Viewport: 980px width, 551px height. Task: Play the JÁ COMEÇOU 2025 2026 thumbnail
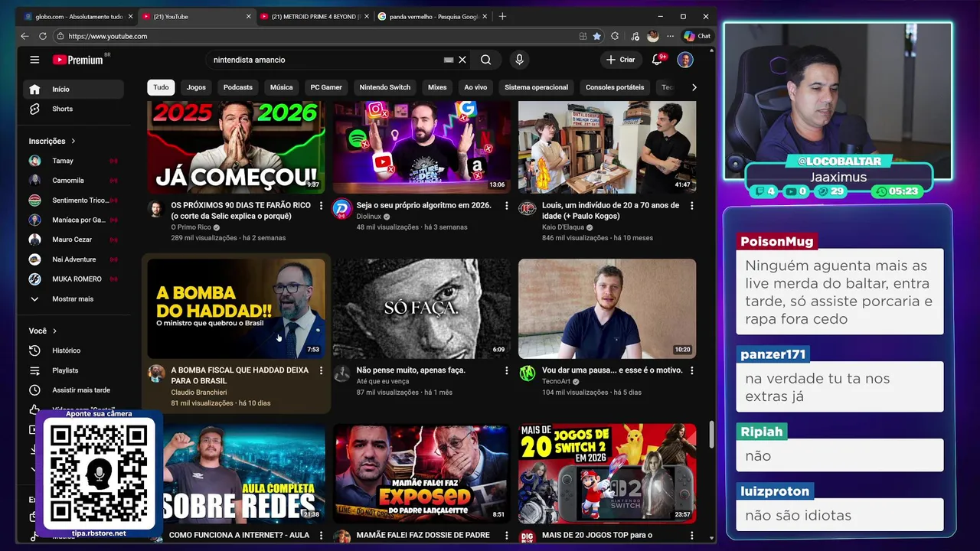coord(236,147)
